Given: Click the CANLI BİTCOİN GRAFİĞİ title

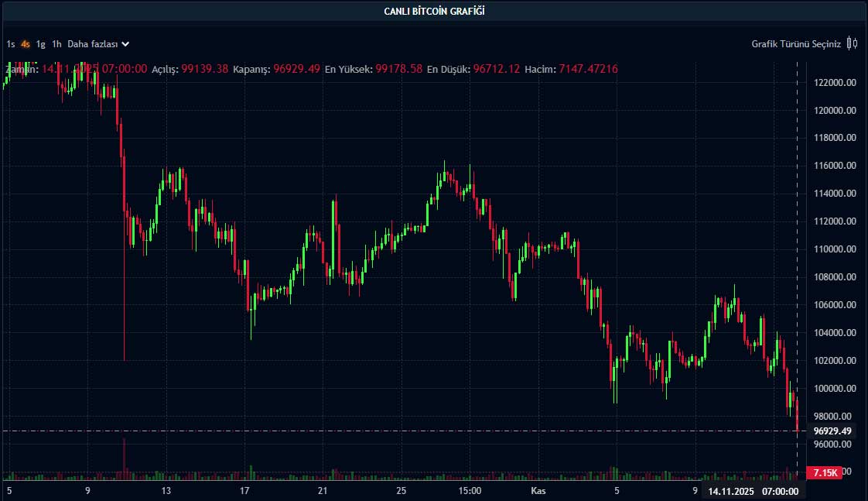Looking at the screenshot, I should tap(433, 10).
